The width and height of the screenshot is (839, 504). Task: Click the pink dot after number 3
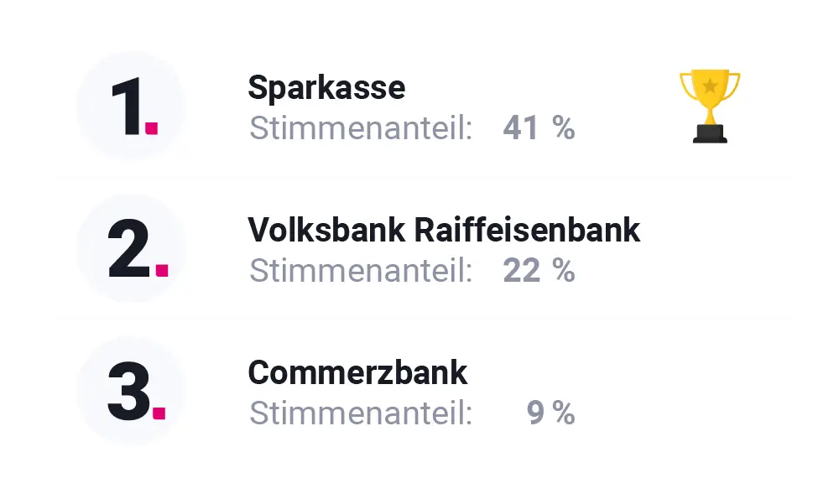pos(159,413)
